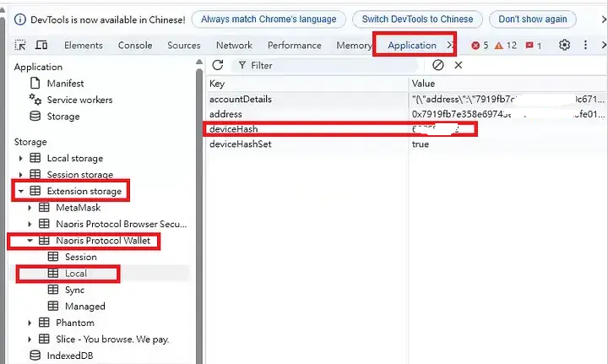The width and height of the screenshot is (608, 364).
Task: Click the Phantom tree label
Action: [75, 323]
